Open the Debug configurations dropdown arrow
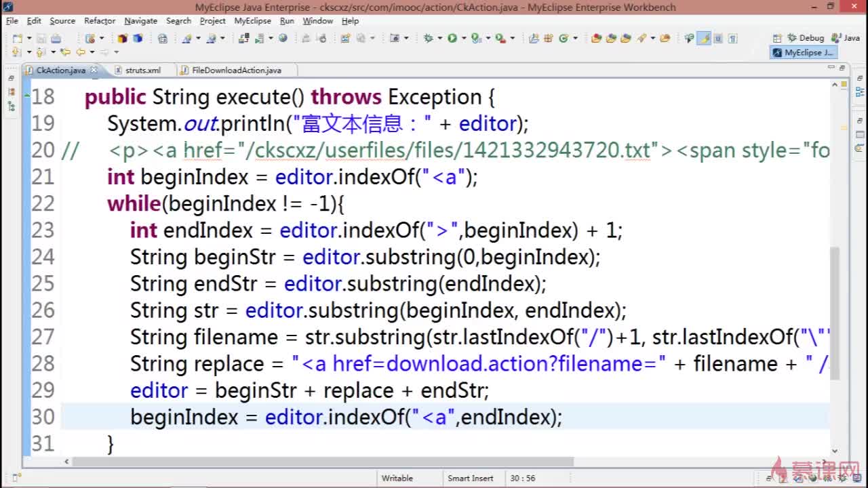 click(x=440, y=38)
